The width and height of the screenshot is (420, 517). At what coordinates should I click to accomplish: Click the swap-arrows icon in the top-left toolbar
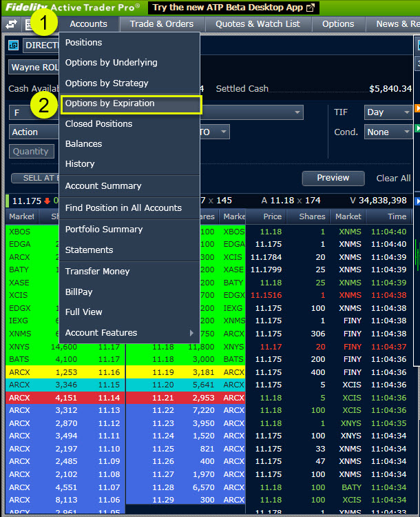point(11,24)
